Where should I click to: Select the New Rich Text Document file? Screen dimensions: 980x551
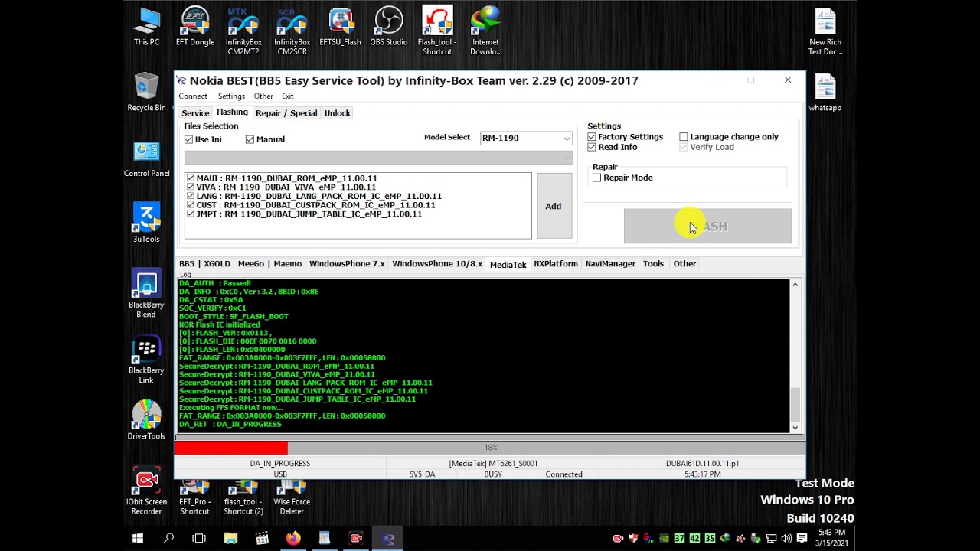click(825, 31)
